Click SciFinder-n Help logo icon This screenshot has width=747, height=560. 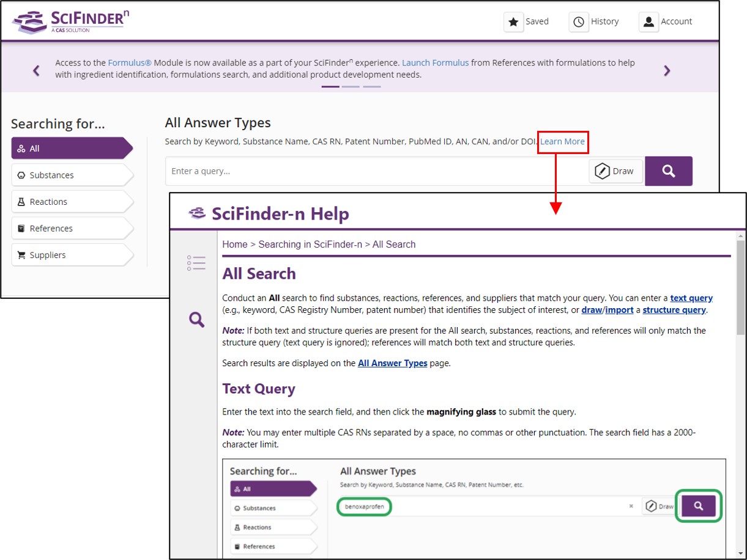(197, 213)
